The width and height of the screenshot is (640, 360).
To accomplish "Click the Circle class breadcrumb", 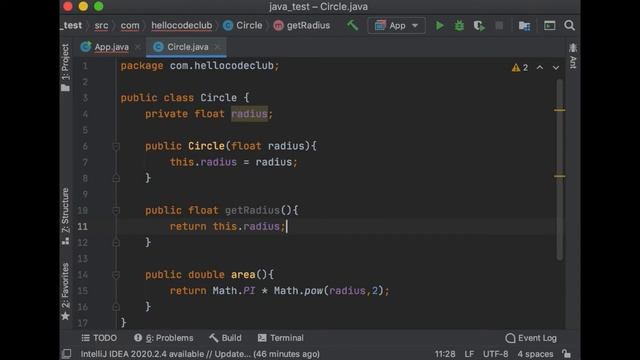I will 242,25.
